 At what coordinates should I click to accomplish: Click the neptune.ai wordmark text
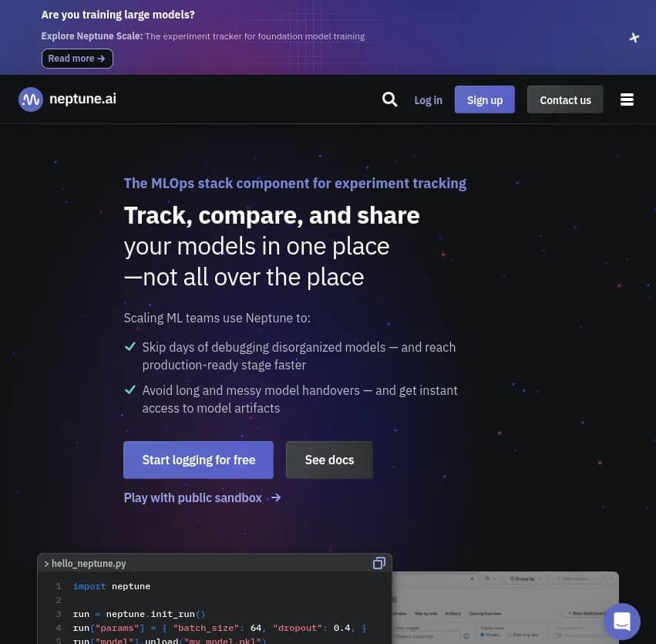[x=82, y=99]
